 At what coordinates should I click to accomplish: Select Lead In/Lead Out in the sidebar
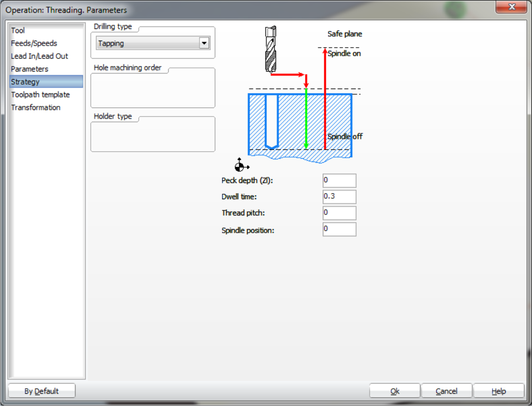pos(40,56)
